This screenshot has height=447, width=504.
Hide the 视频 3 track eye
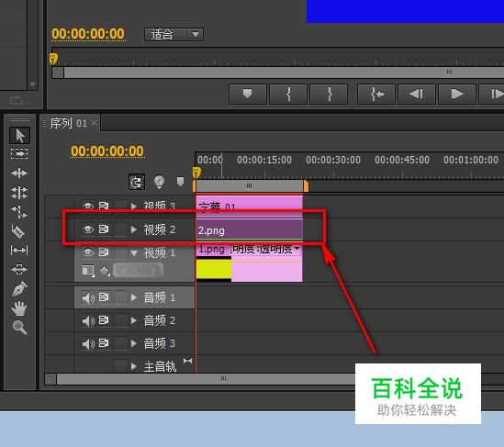pyautogui.click(x=88, y=206)
